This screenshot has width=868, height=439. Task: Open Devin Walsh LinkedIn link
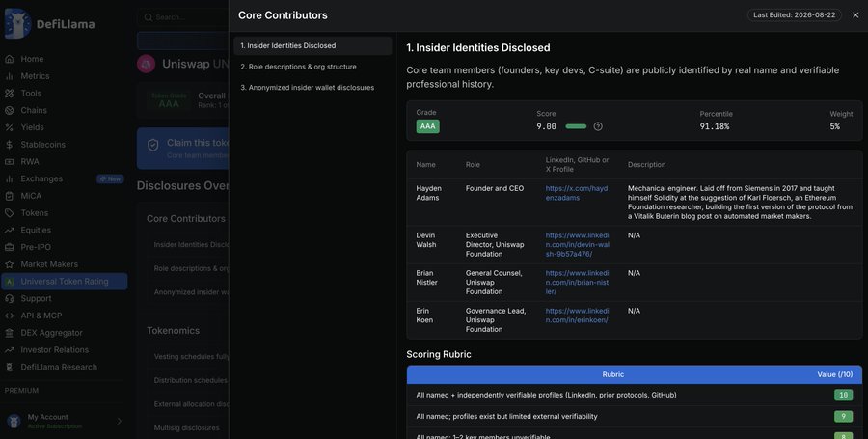[x=577, y=245]
